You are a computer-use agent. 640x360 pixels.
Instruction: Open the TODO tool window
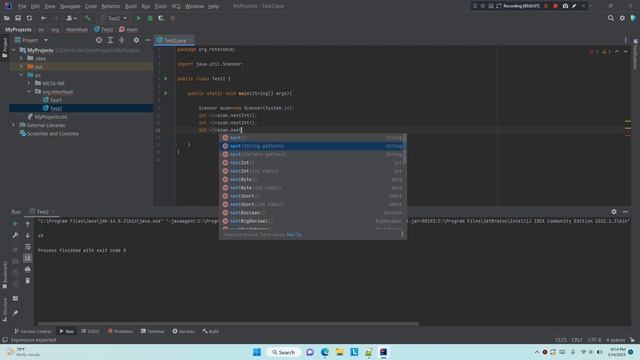(x=90, y=331)
